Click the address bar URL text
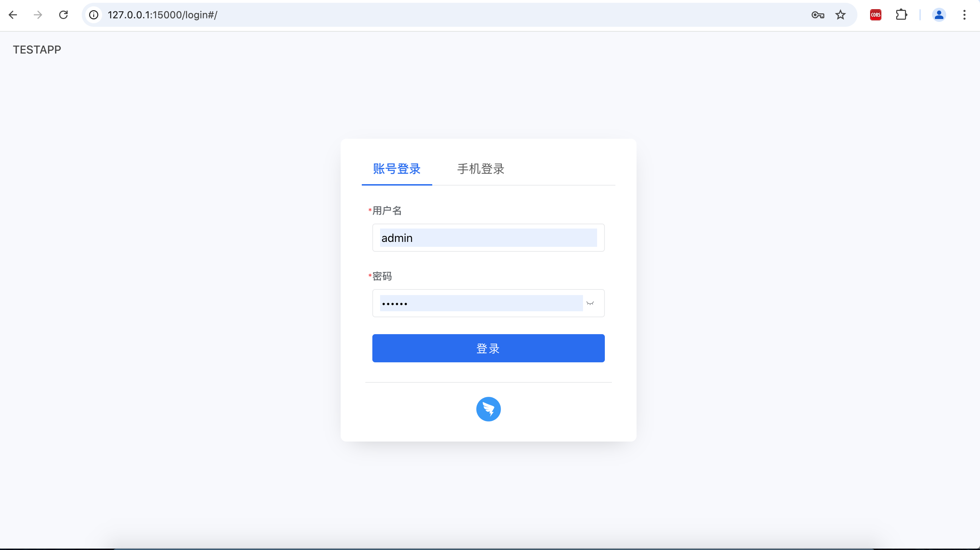 coord(162,15)
